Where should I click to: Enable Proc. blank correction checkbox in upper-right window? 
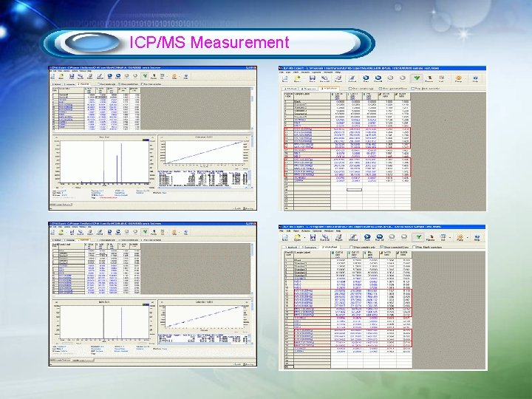point(412,88)
